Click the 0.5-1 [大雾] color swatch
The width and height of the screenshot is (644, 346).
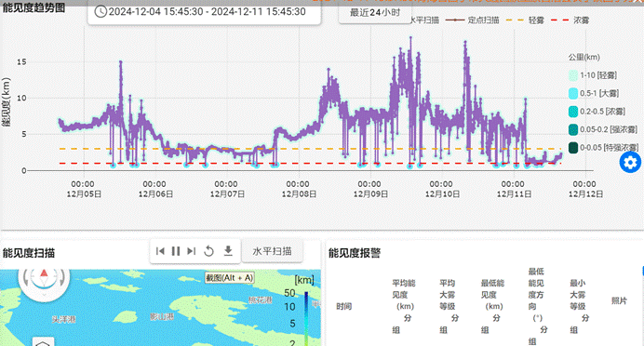coord(573,93)
